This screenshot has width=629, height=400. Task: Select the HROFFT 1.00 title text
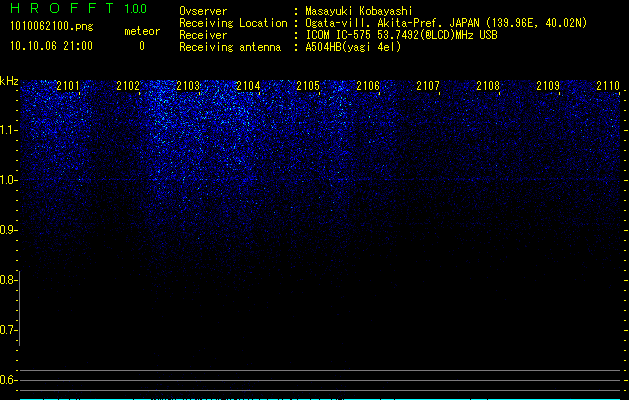click(x=79, y=8)
